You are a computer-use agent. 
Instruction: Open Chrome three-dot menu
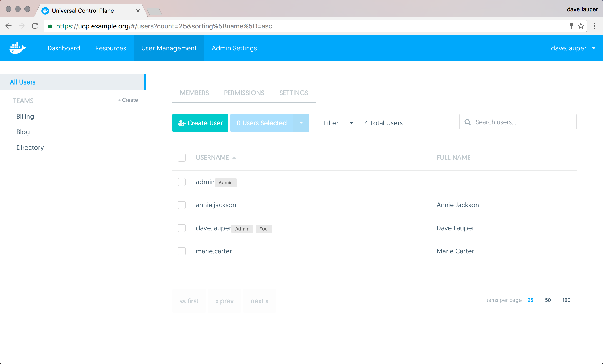pyautogui.click(x=595, y=26)
